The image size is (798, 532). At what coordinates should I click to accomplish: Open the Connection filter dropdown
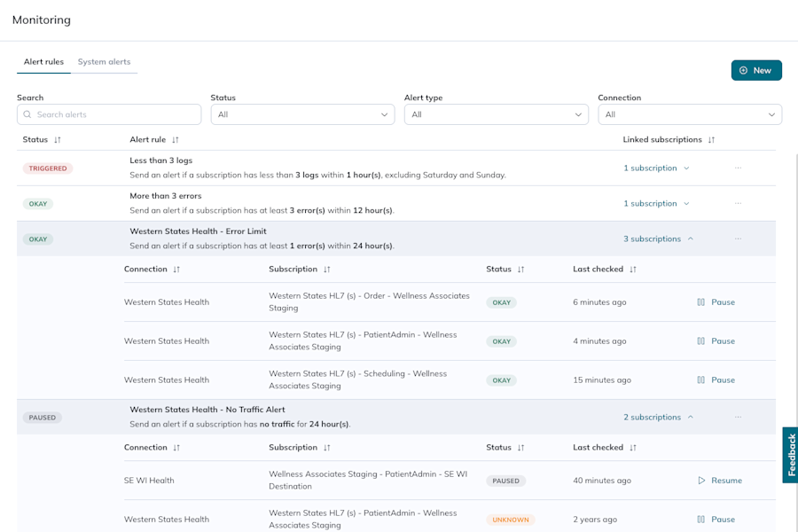click(690, 114)
